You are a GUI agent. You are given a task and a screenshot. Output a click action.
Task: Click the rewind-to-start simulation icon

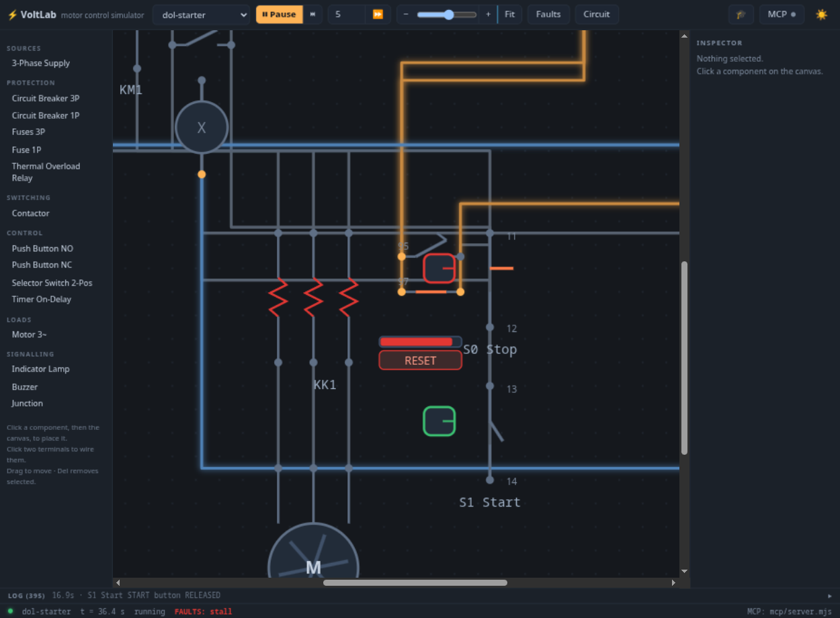312,14
